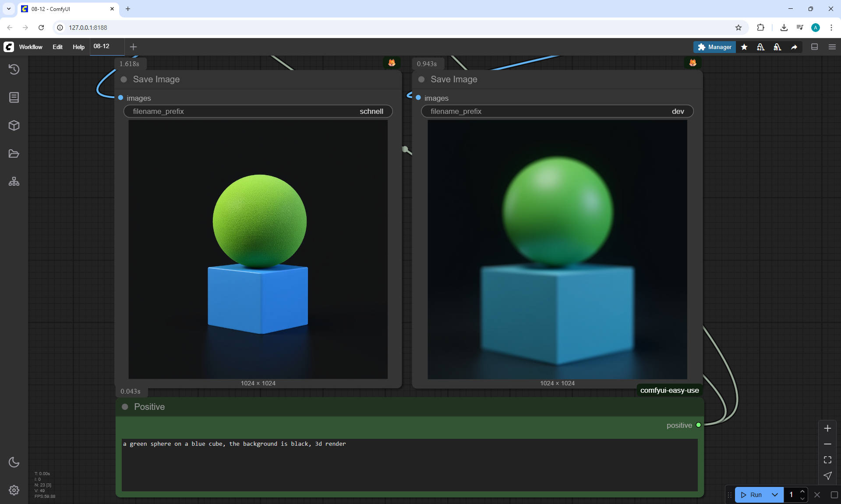Collapse the schnell Save Image node

coord(124,79)
